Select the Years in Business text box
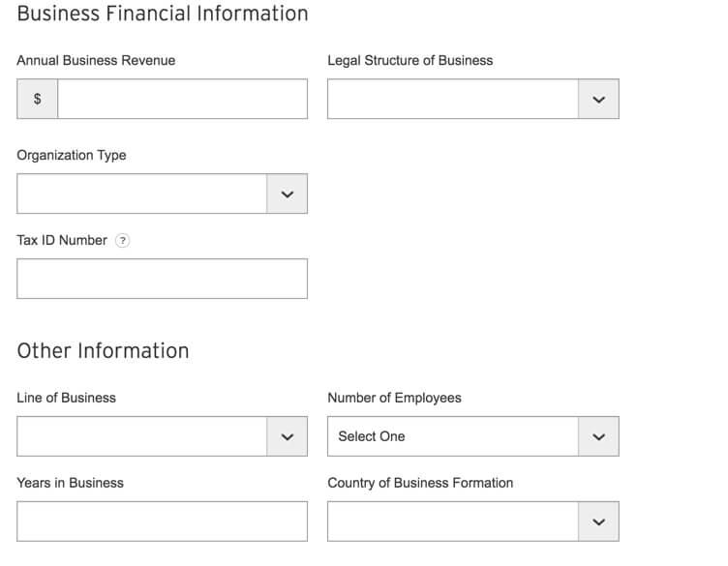This screenshot has height=566, width=728. tap(162, 521)
